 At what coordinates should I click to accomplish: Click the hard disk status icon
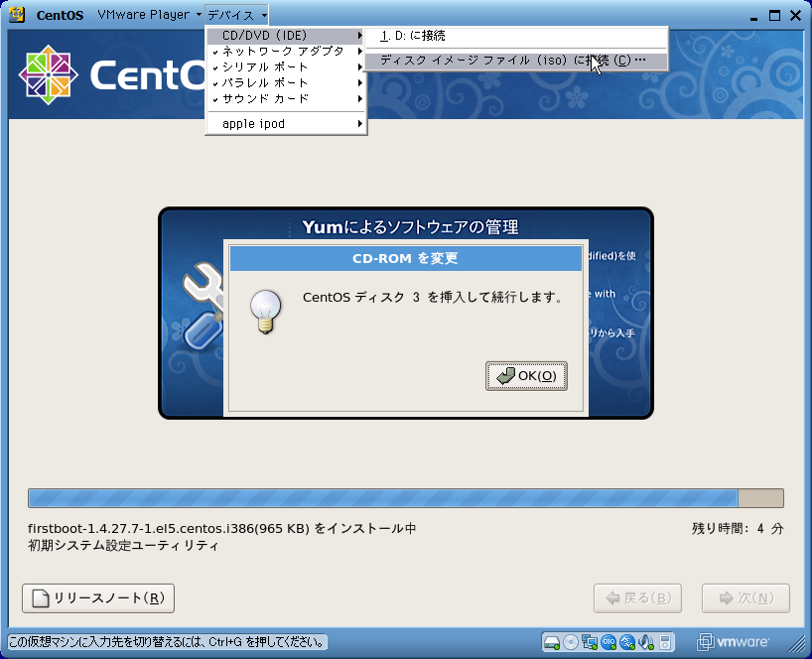552,642
